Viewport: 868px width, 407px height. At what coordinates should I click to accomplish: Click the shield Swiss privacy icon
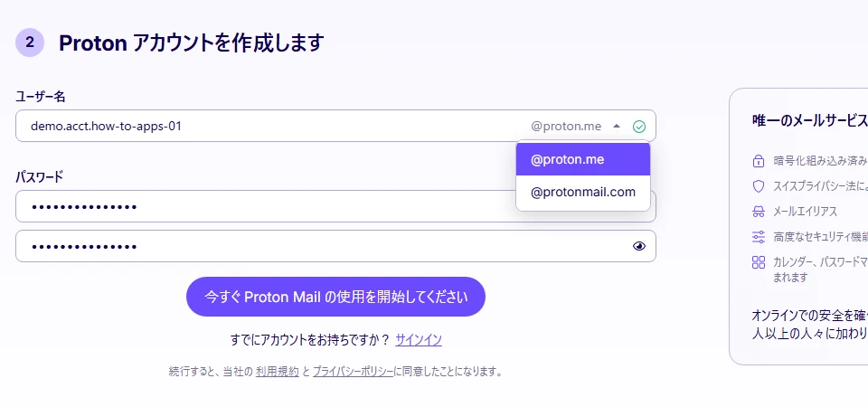point(758,186)
